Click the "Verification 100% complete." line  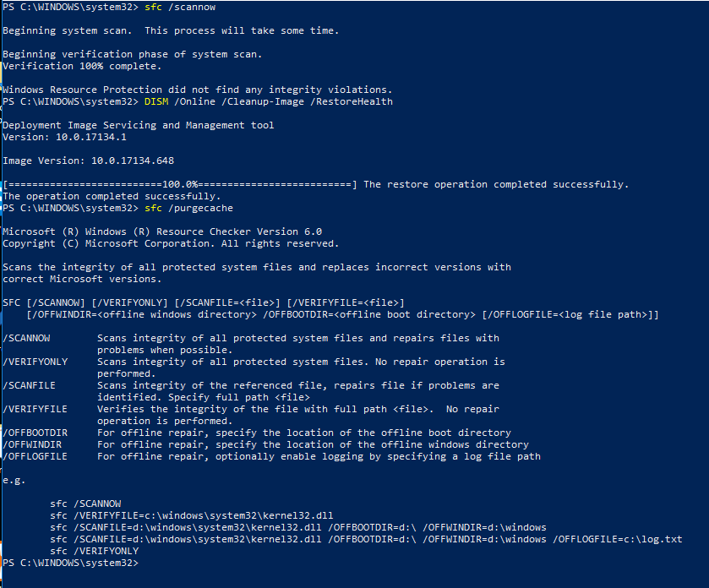pyautogui.click(x=81, y=66)
